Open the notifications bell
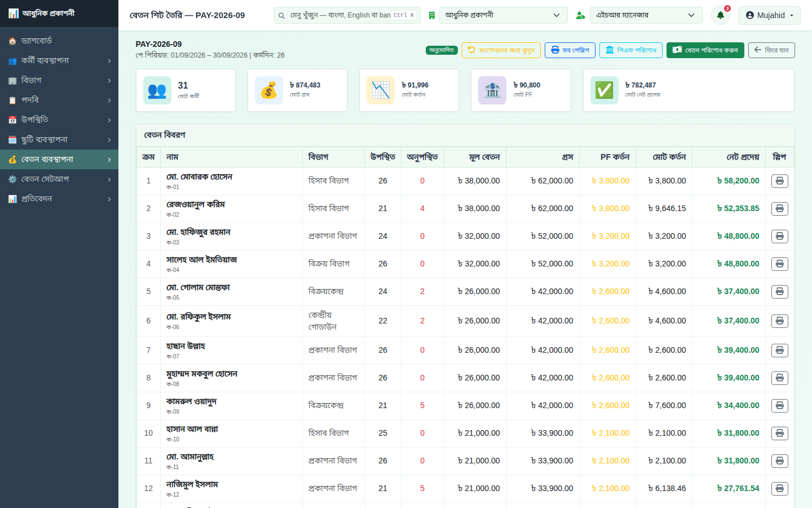Screen dimensions: 812x508 coord(720,15)
